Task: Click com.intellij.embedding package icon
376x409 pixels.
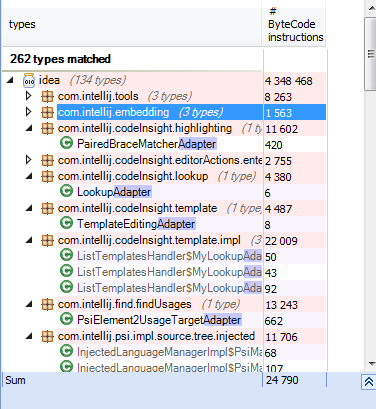Action: click(47, 113)
